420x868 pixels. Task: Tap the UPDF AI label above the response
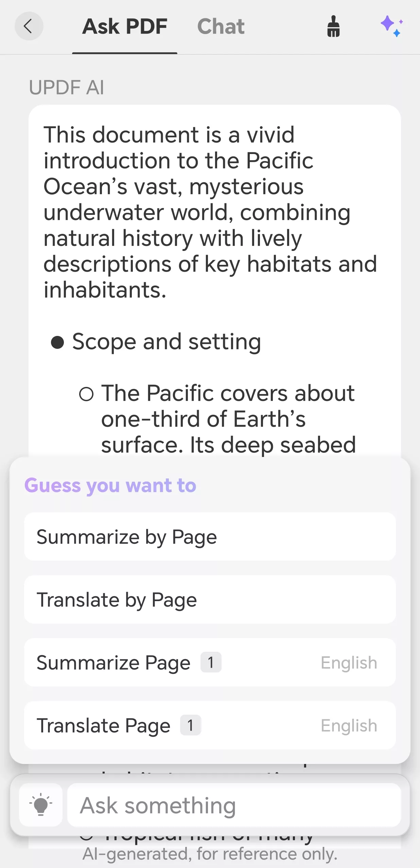67,88
